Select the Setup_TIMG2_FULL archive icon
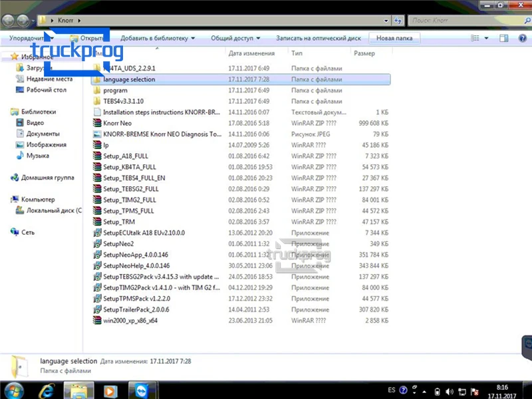Image resolution: width=532 pixels, height=399 pixels. (97, 200)
